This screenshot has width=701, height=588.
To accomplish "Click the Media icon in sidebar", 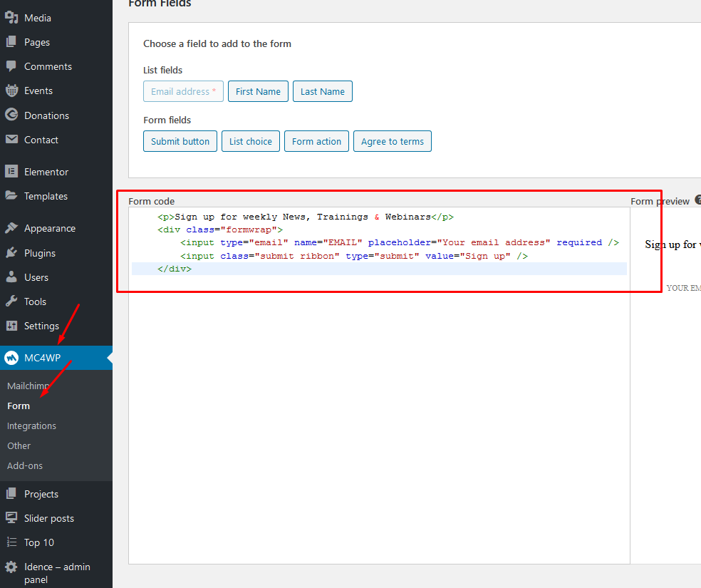I will (11, 18).
